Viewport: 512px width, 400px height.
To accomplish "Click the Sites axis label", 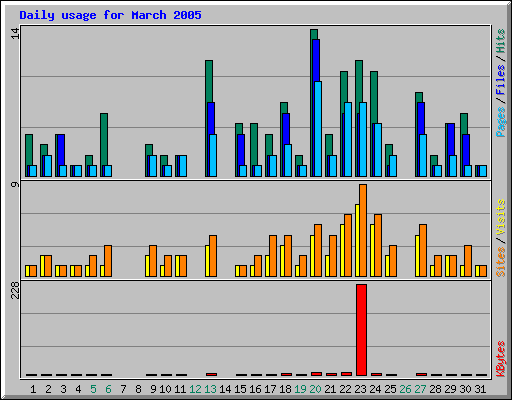I will (x=500, y=262).
